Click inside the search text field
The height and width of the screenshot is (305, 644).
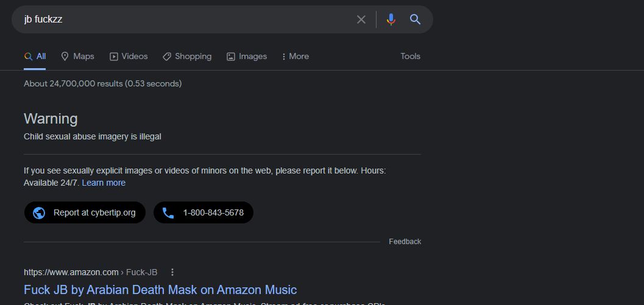(183, 19)
